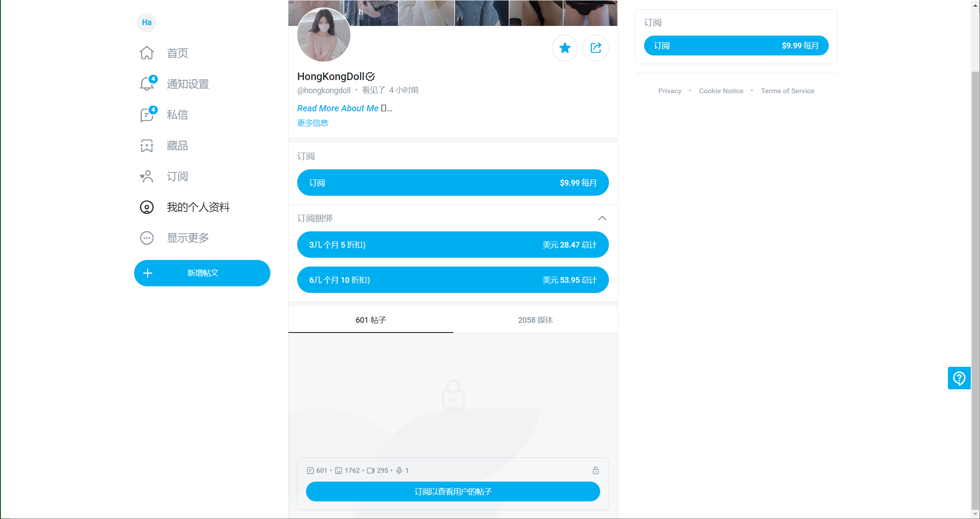Open the Ha account avatar
980x519 pixels.
[146, 22]
